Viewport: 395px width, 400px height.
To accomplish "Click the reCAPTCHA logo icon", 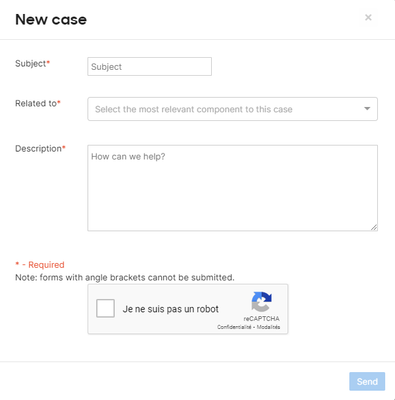I will [262, 301].
